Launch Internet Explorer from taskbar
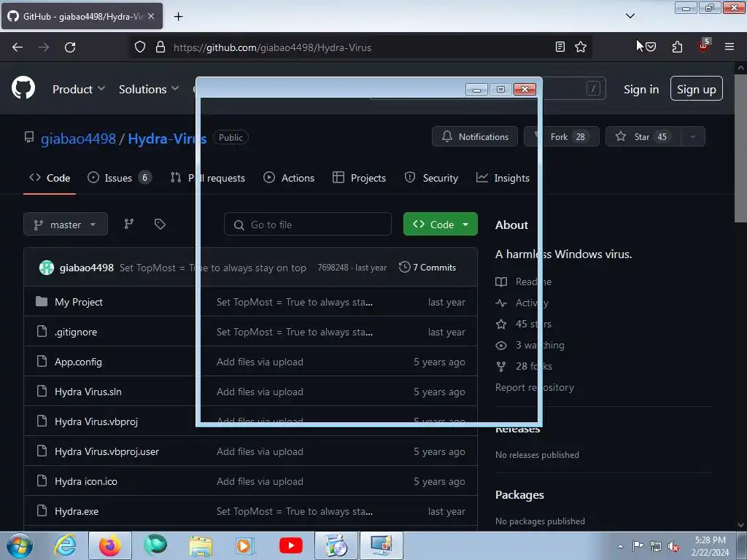This screenshot has height=560, width=747. tap(65, 545)
